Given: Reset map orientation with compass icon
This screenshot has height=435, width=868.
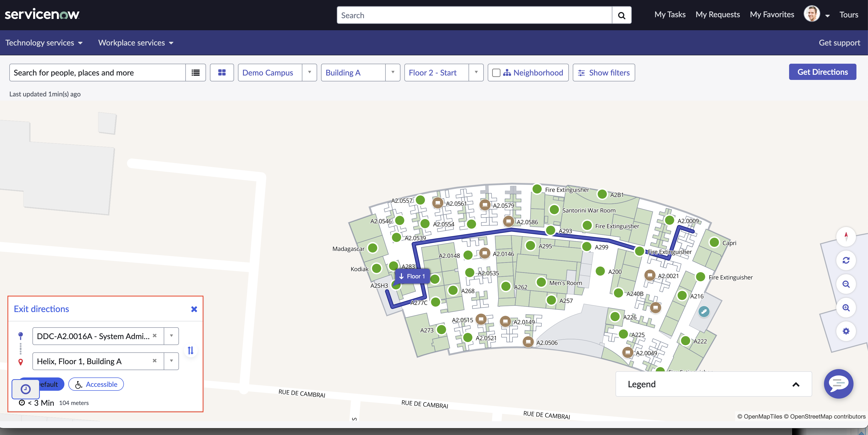Looking at the screenshot, I should point(846,236).
